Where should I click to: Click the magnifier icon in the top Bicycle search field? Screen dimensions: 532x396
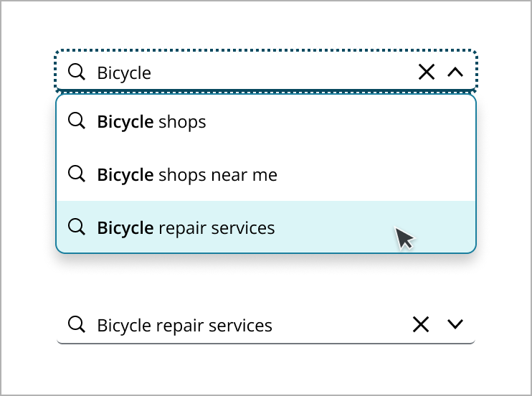(x=76, y=71)
